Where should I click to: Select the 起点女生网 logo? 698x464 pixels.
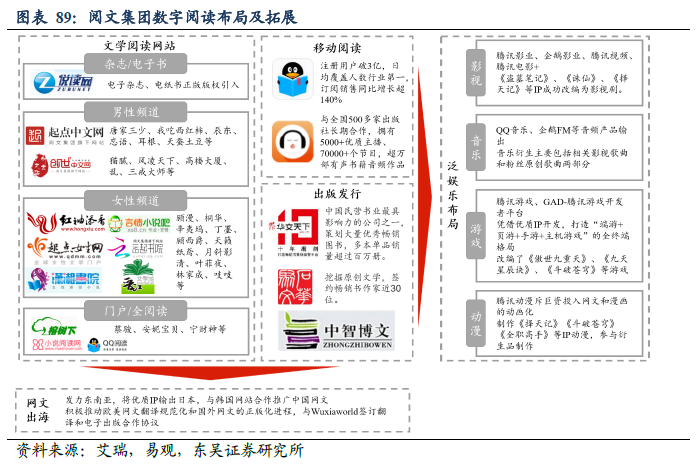click(65, 251)
